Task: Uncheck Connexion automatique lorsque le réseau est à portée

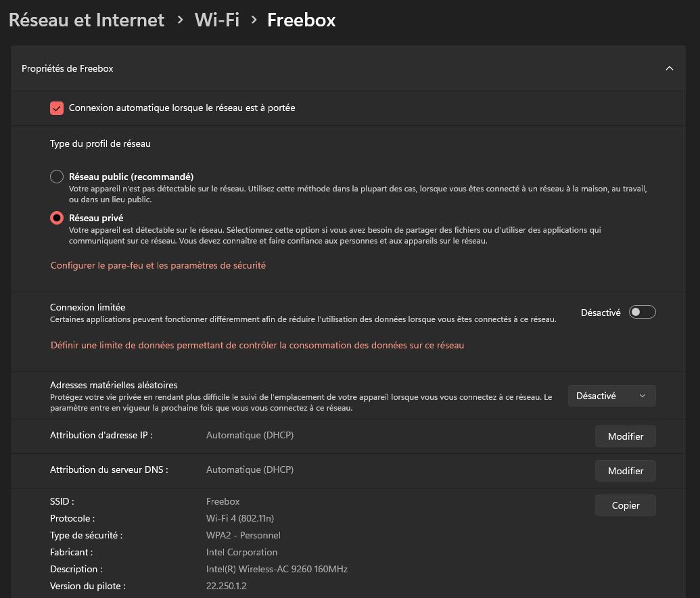Action: coord(57,108)
